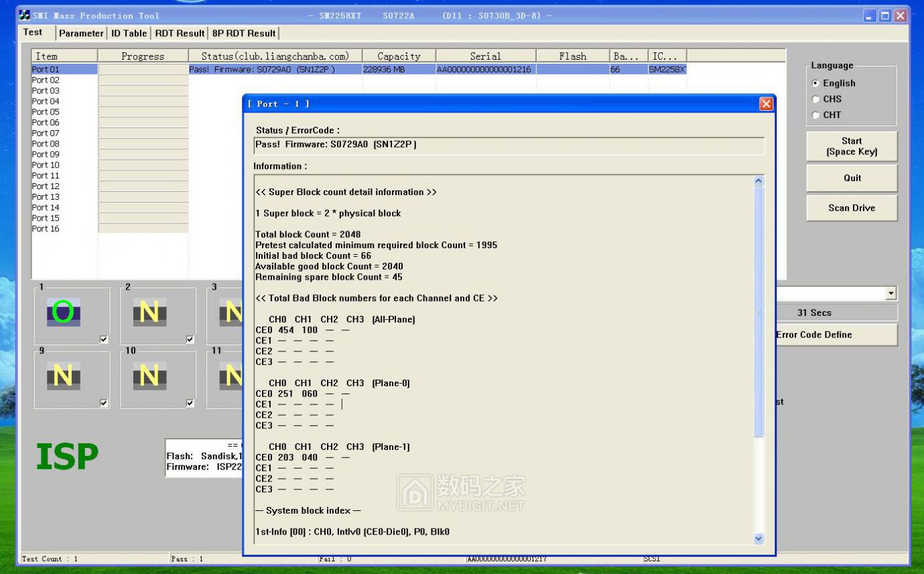Click scroll down arrow in Information box
Viewport: 924px width, 574px height.
[x=758, y=538]
